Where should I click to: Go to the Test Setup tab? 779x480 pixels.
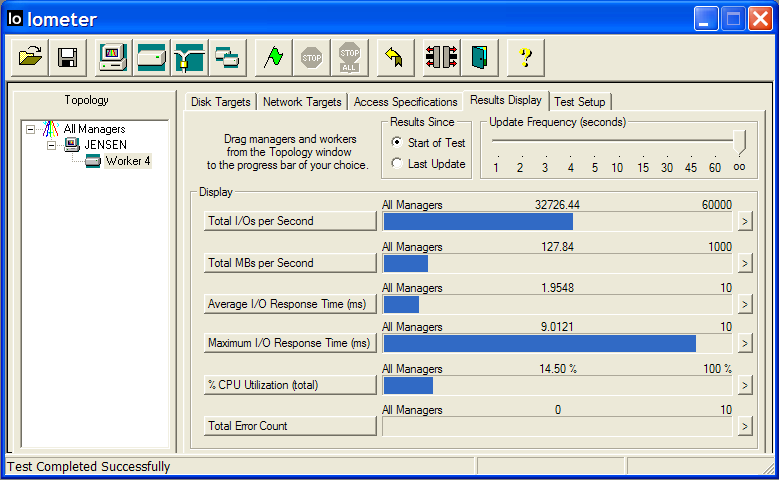pos(580,102)
